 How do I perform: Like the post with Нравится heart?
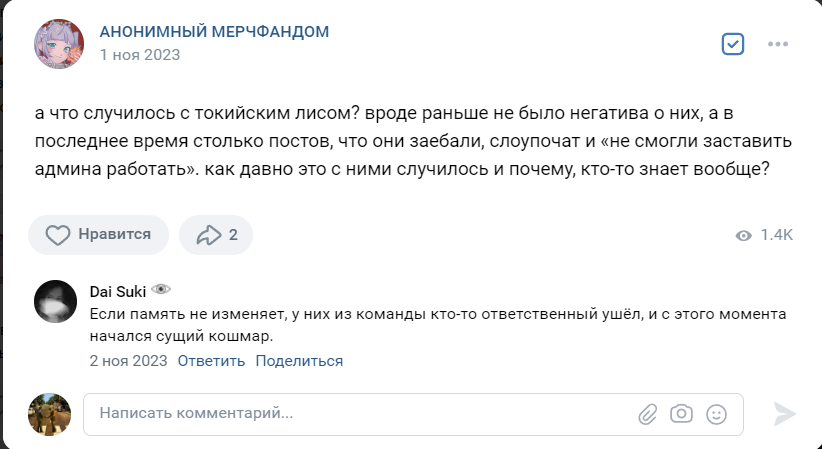click(99, 234)
